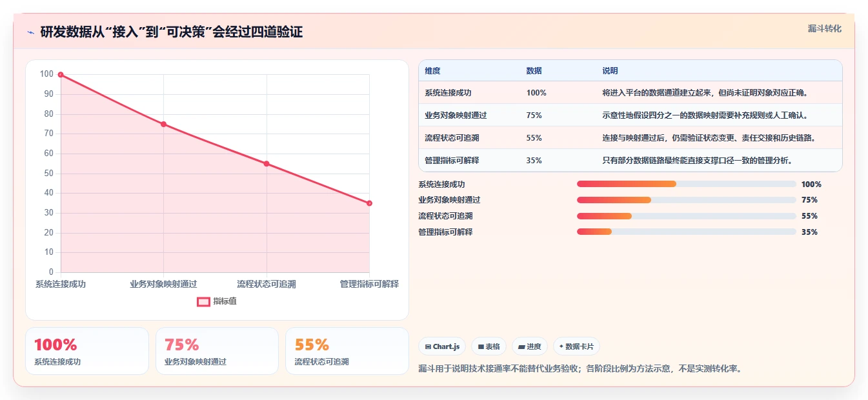Click table cell 系统连接成功

point(448,93)
